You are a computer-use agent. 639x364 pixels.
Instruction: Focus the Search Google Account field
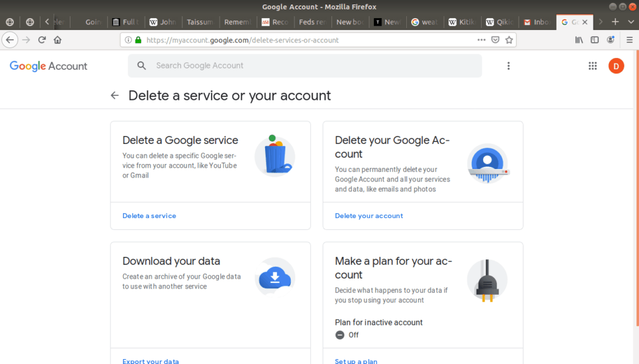click(305, 65)
